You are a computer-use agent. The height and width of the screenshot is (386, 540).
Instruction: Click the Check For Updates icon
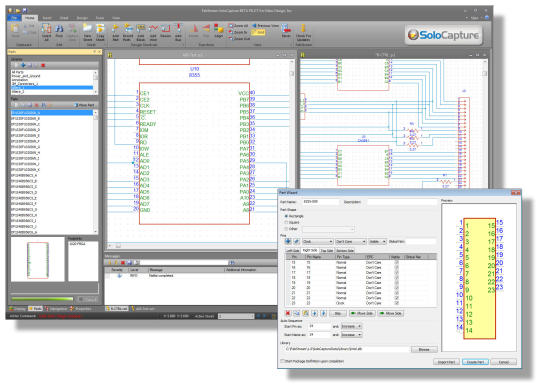coord(303,32)
